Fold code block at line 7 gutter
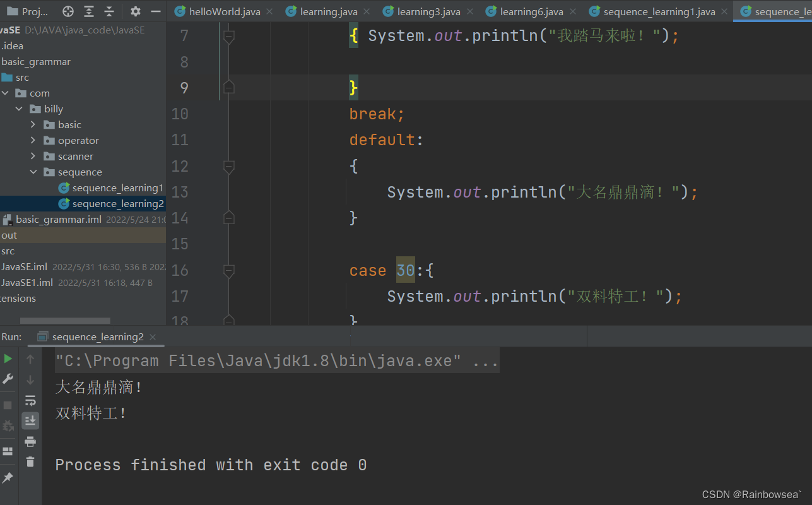The image size is (812, 505). tap(229, 37)
